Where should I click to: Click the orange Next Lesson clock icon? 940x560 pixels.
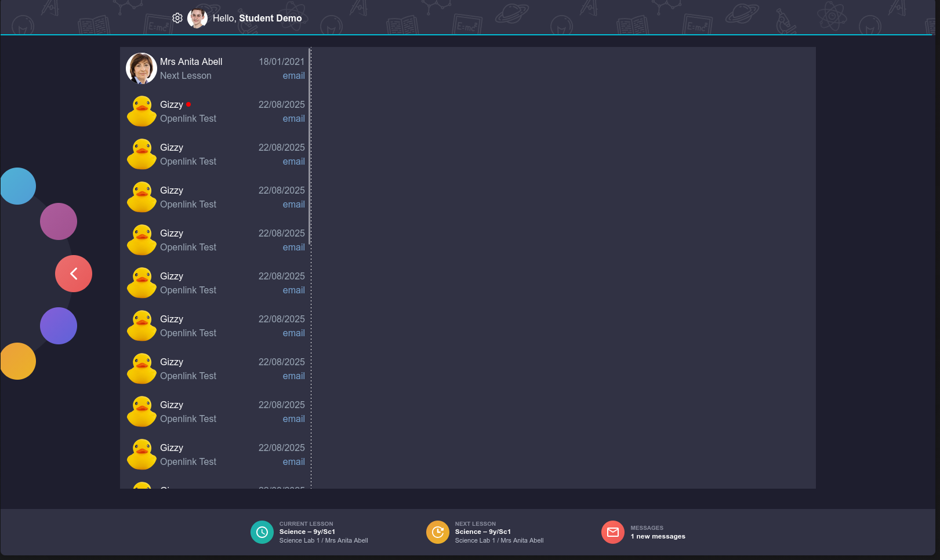click(x=438, y=532)
